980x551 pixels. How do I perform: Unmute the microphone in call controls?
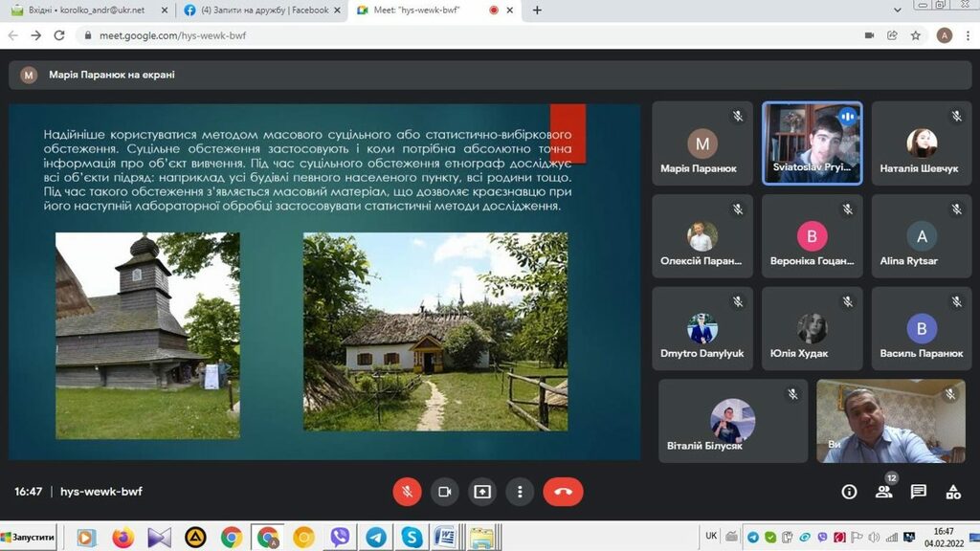point(407,492)
